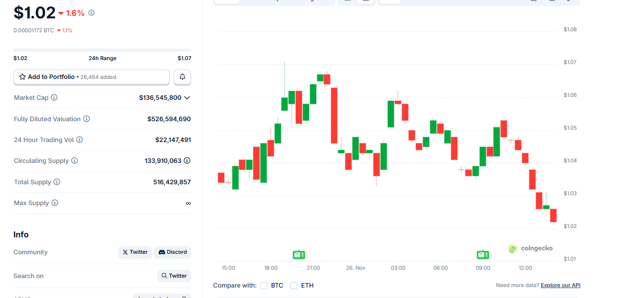Viewport: 644px width, 298px height.
Task: Click info icon right of 133,910,063 value
Action: [187, 161]
